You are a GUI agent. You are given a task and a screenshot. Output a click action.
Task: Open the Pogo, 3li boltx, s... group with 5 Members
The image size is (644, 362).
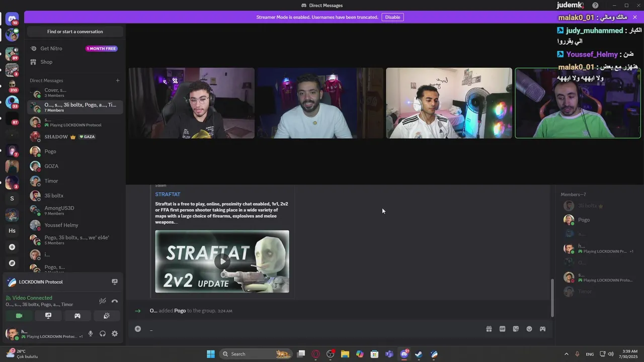tap(75, 240)
